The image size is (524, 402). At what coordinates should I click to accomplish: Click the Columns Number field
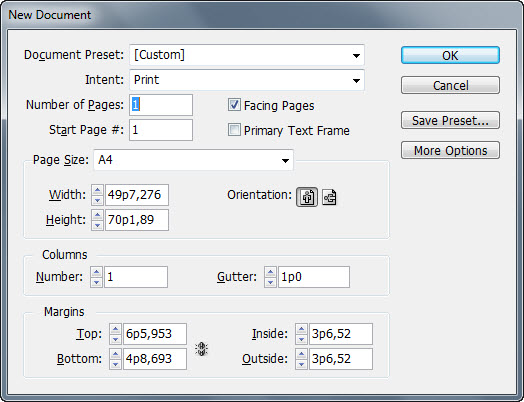click(136, 277)
